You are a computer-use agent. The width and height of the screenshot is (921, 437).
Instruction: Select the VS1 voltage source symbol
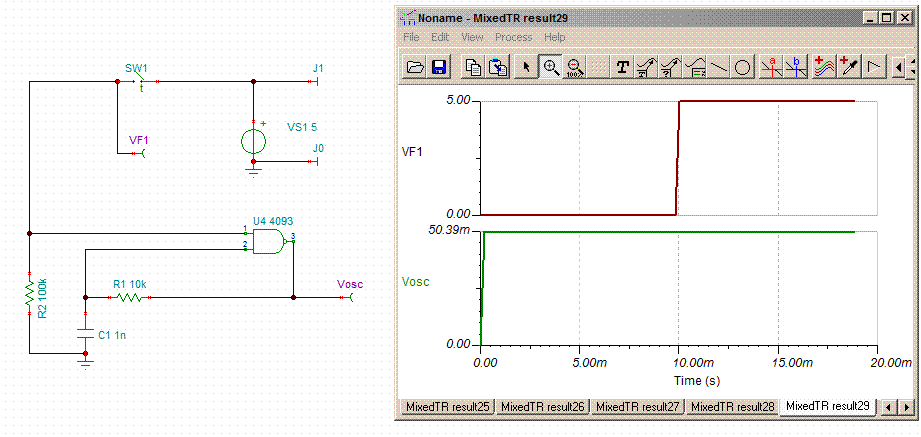[254, 141]
